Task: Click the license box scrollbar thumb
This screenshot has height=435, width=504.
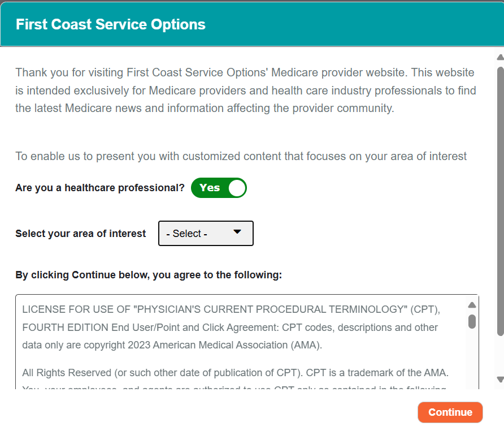Action: [472, 321]
